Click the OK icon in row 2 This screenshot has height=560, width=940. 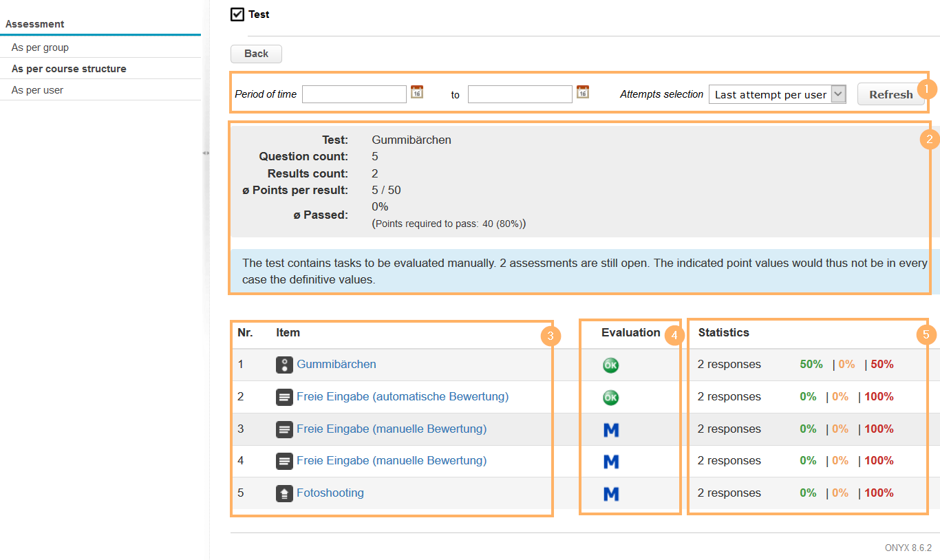(610, 398)
